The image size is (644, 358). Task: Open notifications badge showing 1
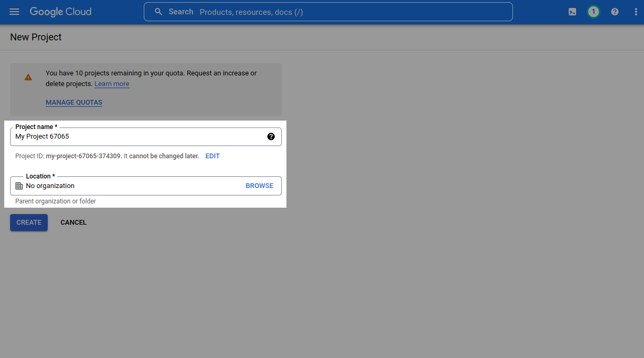(594, 12)
